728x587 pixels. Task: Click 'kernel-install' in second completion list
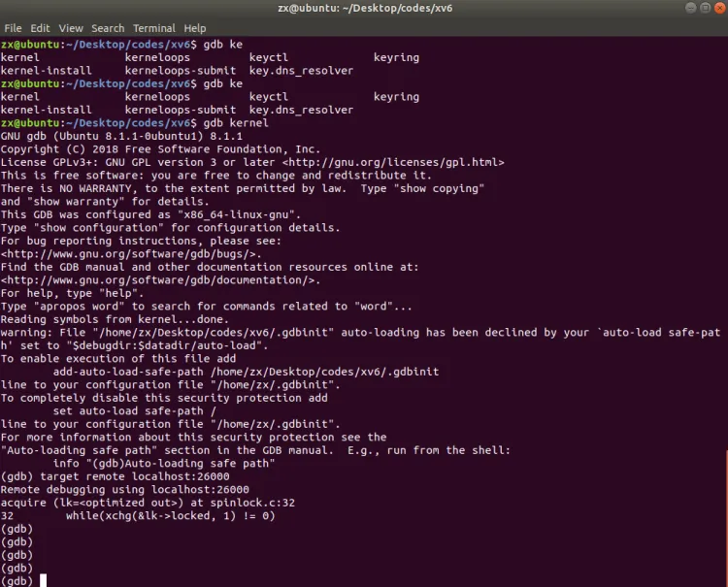coord(46,110)
